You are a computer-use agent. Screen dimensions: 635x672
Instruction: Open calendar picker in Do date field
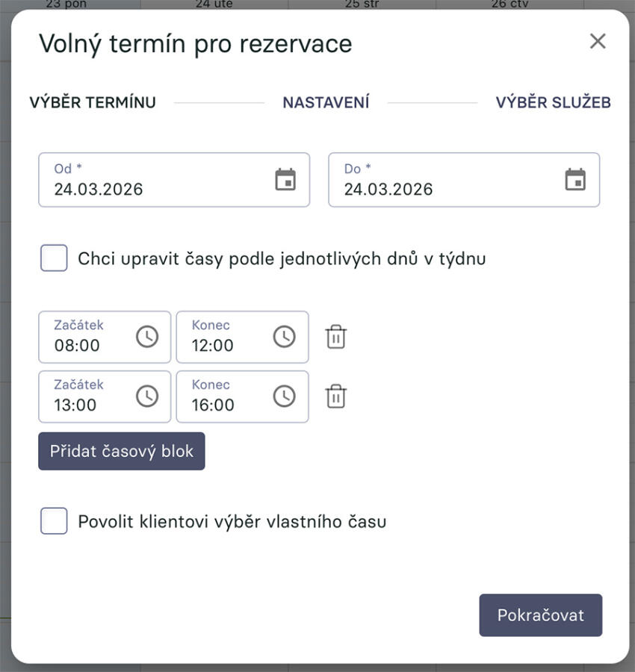point(575,180)
